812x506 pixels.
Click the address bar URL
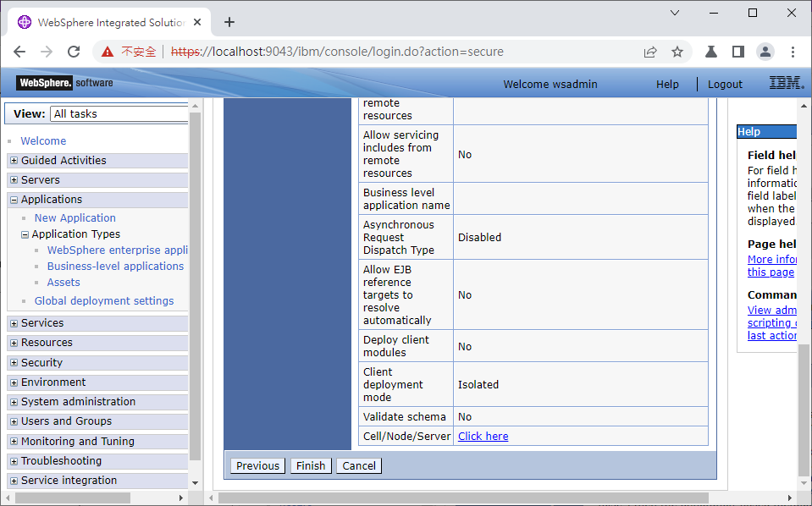click(x=337, y=52)
